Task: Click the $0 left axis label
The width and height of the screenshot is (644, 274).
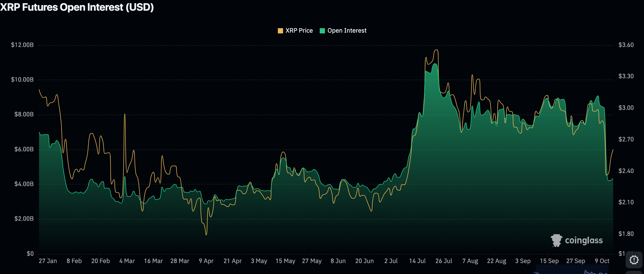Action: point(30,254)
